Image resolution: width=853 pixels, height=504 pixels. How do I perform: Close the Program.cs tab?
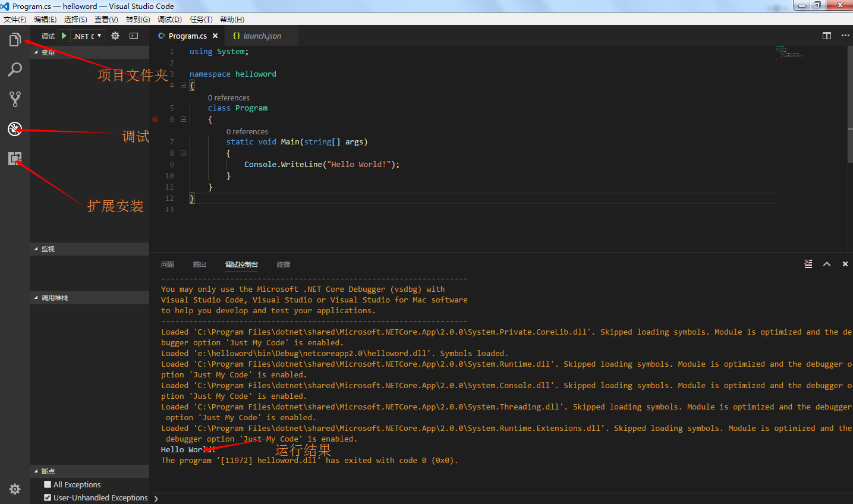click(x=215, y=36)
